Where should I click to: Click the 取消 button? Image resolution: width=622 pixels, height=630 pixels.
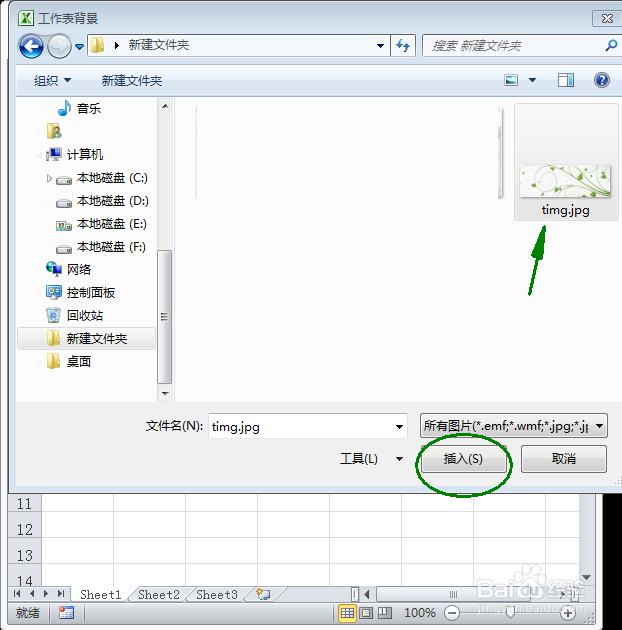click(x=564, y=458)
